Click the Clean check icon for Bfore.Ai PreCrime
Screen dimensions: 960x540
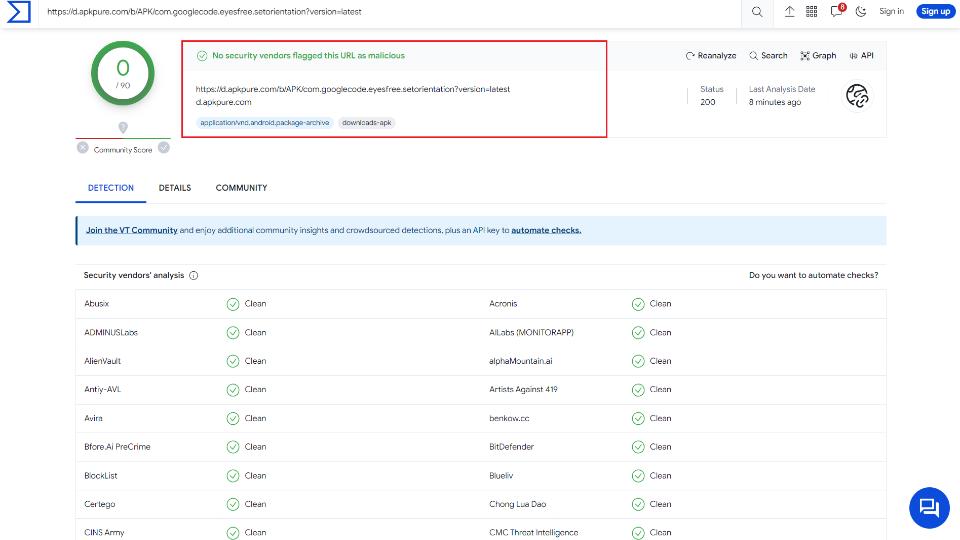pyautogui.click(x=233, y=447)
